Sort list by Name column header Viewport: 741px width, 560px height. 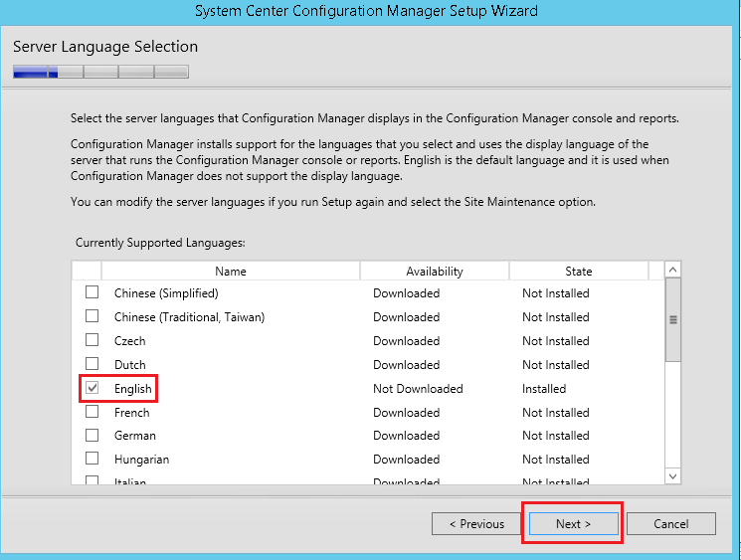tap(230, 271)
